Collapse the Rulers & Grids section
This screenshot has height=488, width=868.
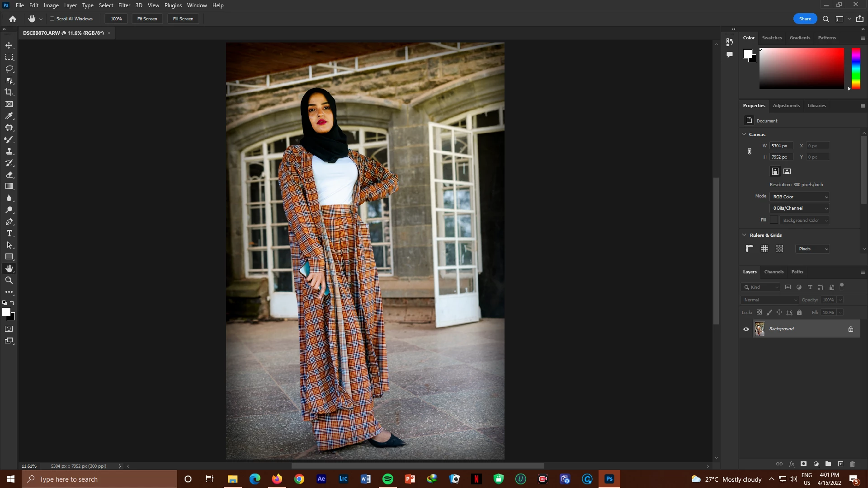point(744,235)
